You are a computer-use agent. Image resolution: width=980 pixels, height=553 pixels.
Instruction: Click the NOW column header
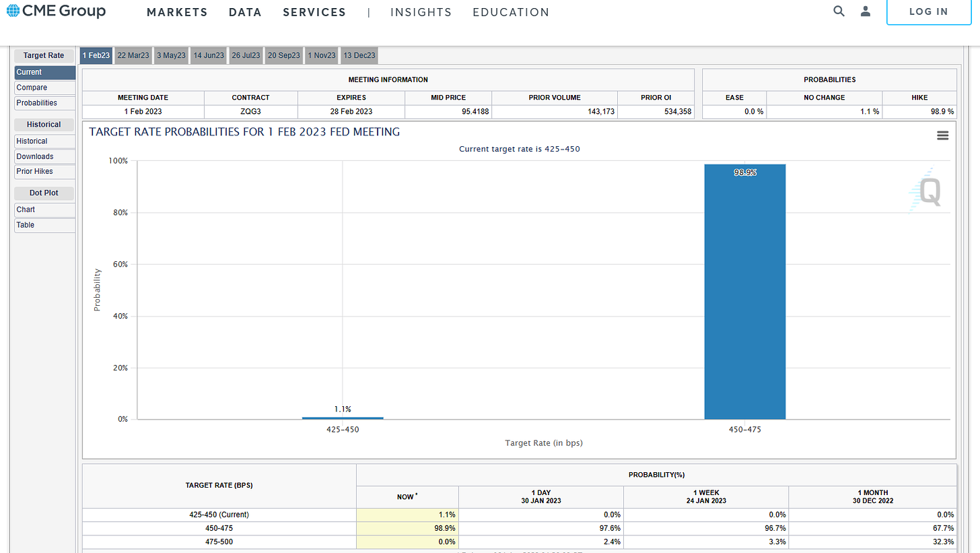(x=407, y=496)
